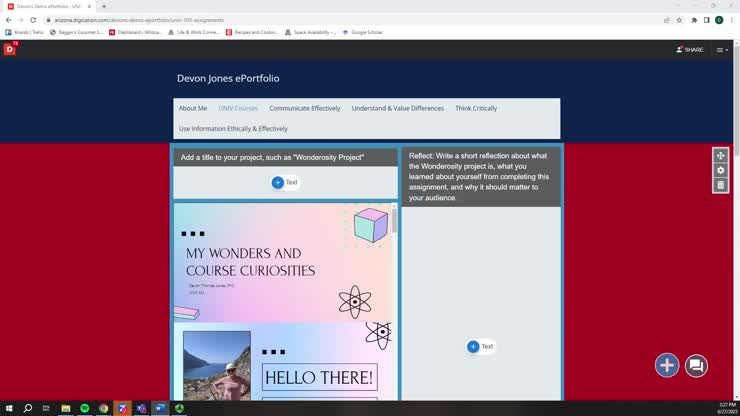Delete section with the trash icon
The width and height of the screenshot is (740, 416).
coord(720,185)
